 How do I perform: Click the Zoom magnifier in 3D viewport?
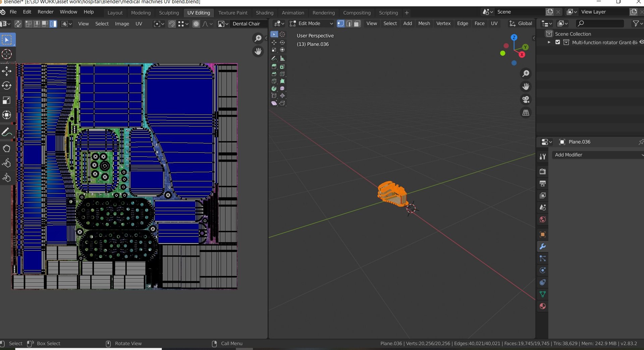click(526, 73)
